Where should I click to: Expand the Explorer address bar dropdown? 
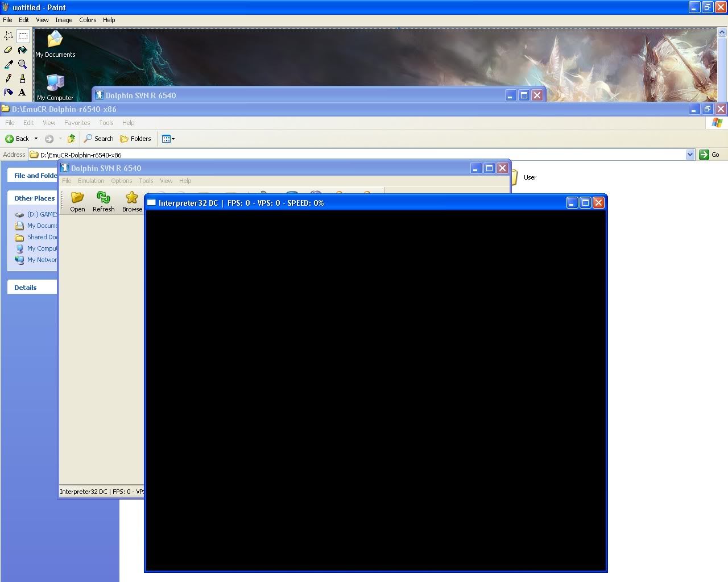point(690,155)
